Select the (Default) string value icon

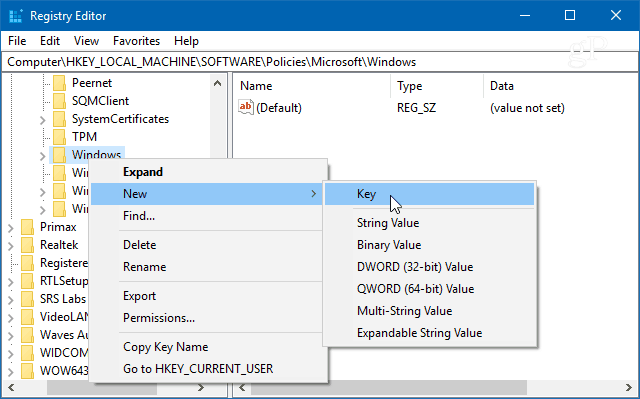(x=246, y=108)
